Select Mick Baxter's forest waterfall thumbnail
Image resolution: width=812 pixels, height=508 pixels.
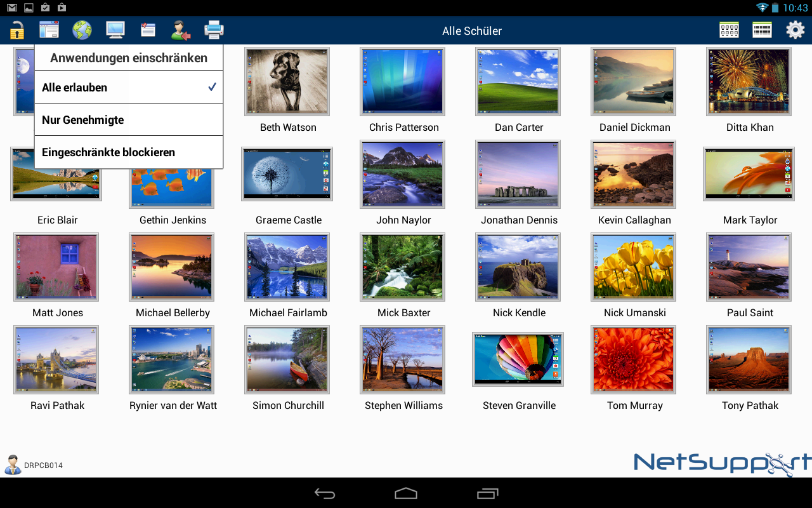[x=402, y=267]
